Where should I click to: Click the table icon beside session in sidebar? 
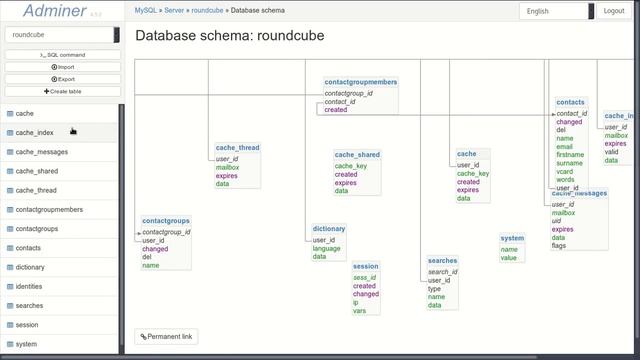[10, 324]
